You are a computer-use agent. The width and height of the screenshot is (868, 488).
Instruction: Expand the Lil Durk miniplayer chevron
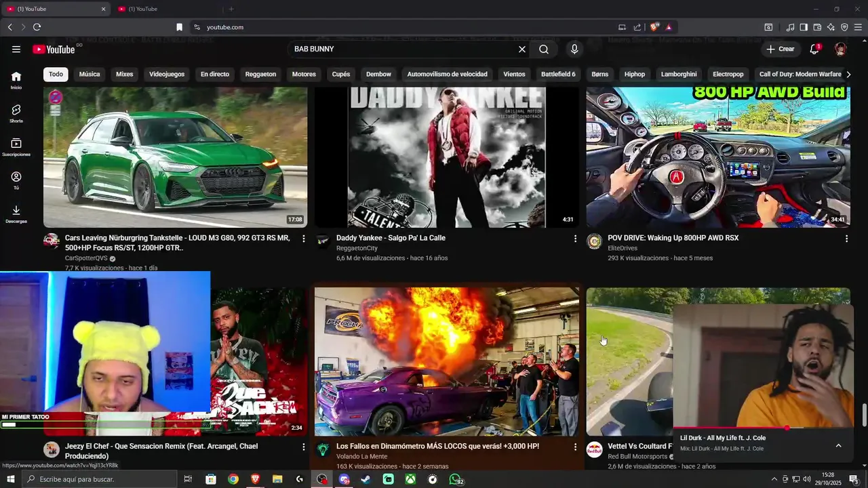click(x=838, y=445)
